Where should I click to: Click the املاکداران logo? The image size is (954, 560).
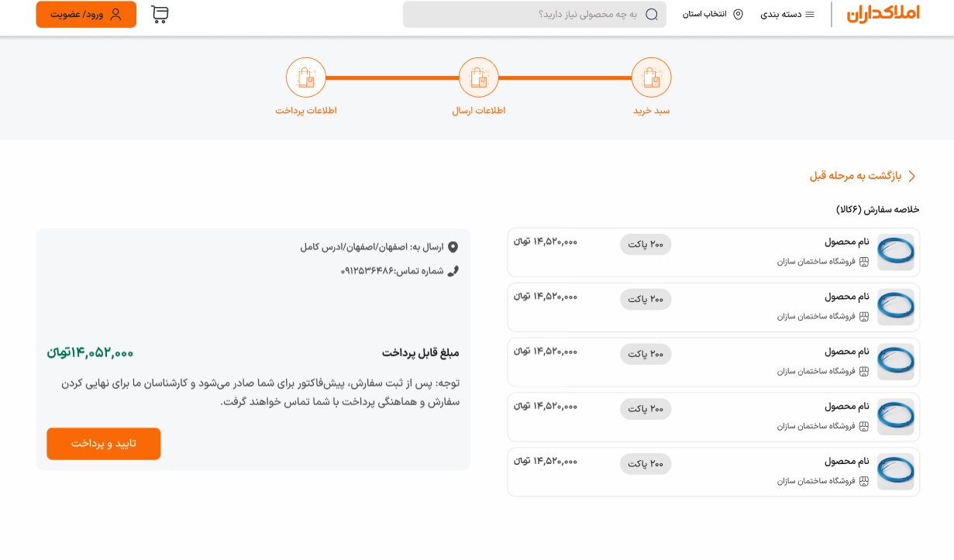[x=883, y=14]
